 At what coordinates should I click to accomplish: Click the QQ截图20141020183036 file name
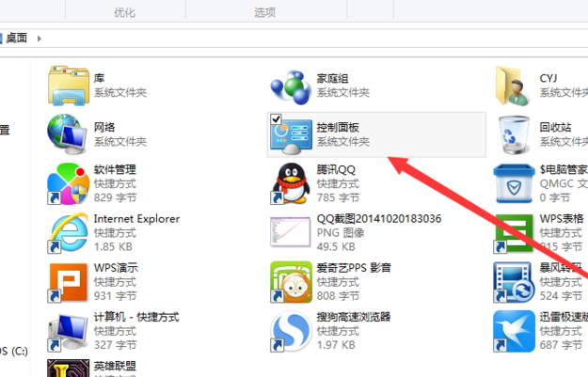click(379, 218)
